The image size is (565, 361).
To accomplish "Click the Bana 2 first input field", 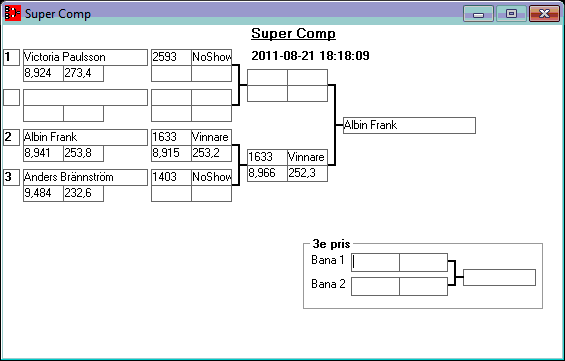I will click(x=375, y=286).
